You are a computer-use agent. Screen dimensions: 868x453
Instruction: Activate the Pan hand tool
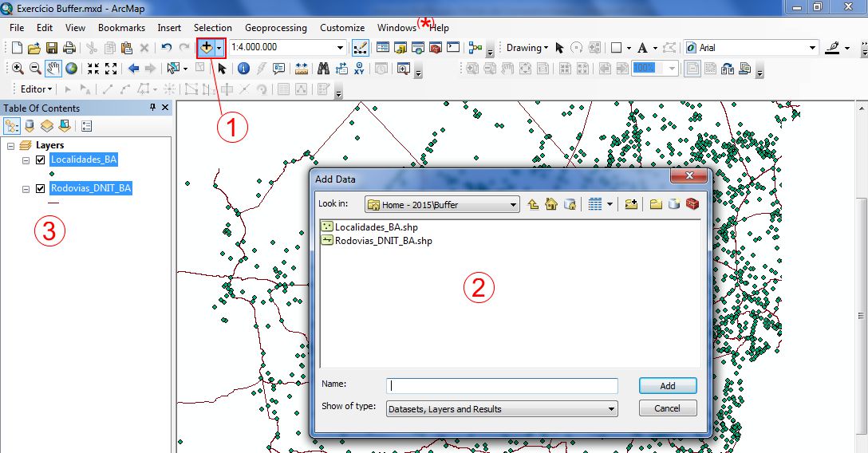pos(53,69)
